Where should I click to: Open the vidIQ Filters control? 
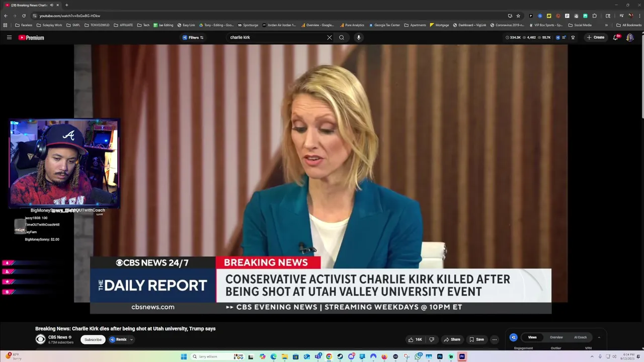coord(193,37)
